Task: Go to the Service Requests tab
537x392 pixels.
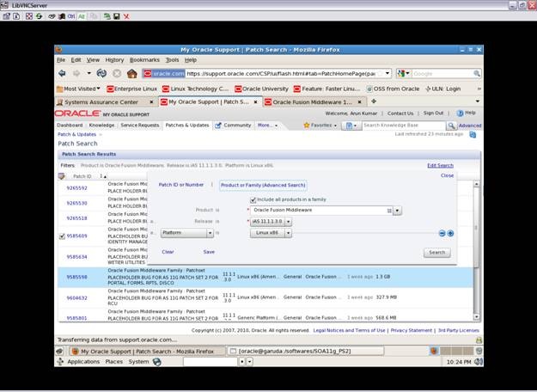Action: click(140, 126)
